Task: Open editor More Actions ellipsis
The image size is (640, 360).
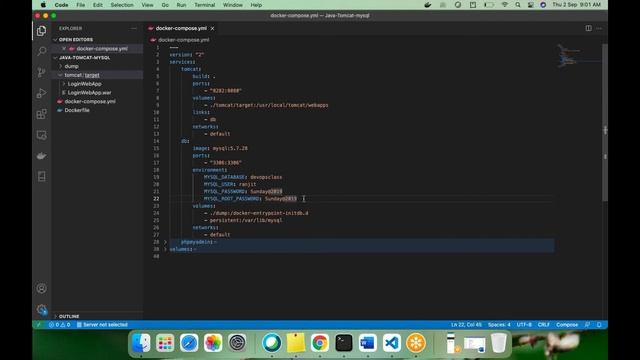Action: point(599,28)
